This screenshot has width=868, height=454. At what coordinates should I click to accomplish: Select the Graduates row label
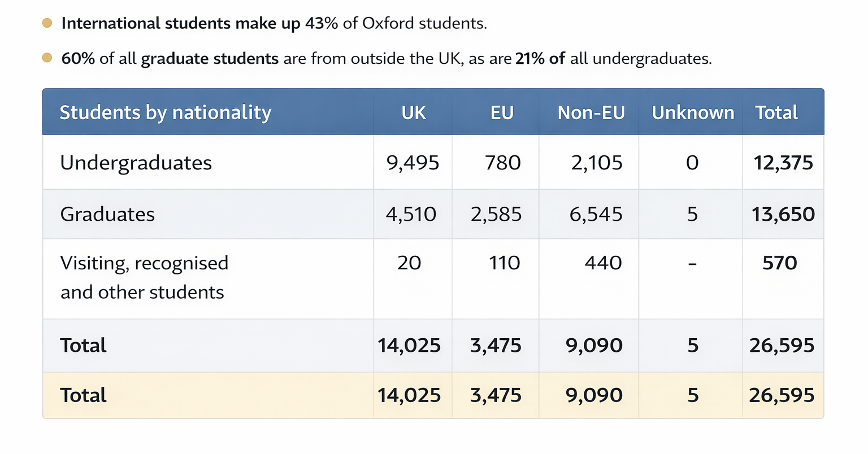coord(107,214)
